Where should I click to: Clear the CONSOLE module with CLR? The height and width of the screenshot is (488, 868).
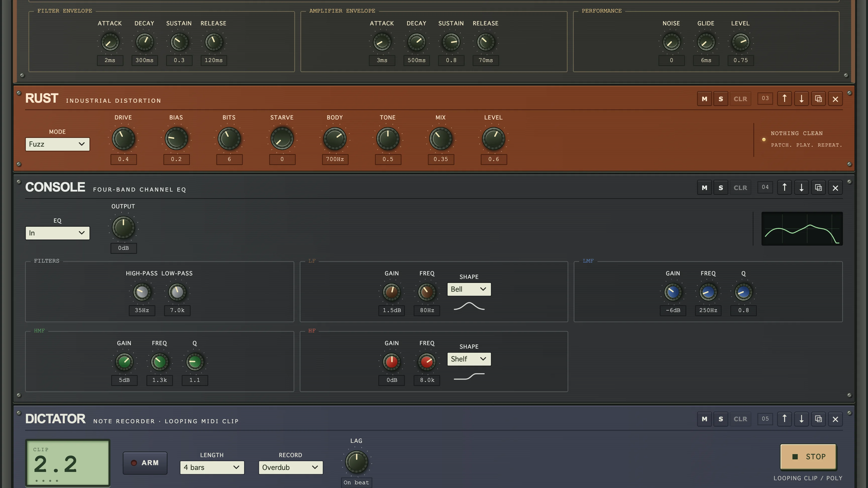740,188
